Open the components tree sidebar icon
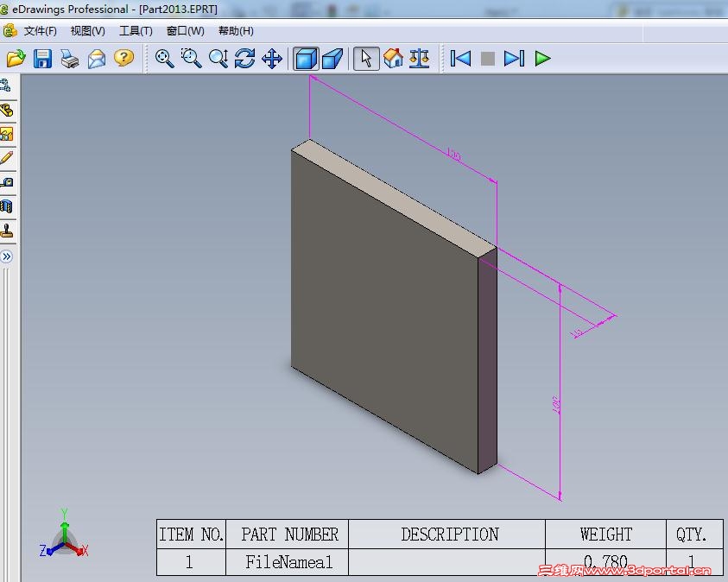728x582 pixels. [5, 85]
